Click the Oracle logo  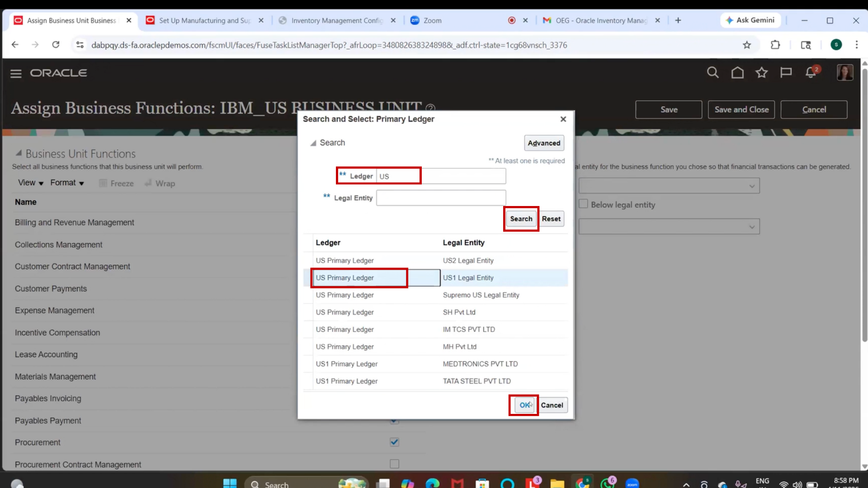(59, 73)
